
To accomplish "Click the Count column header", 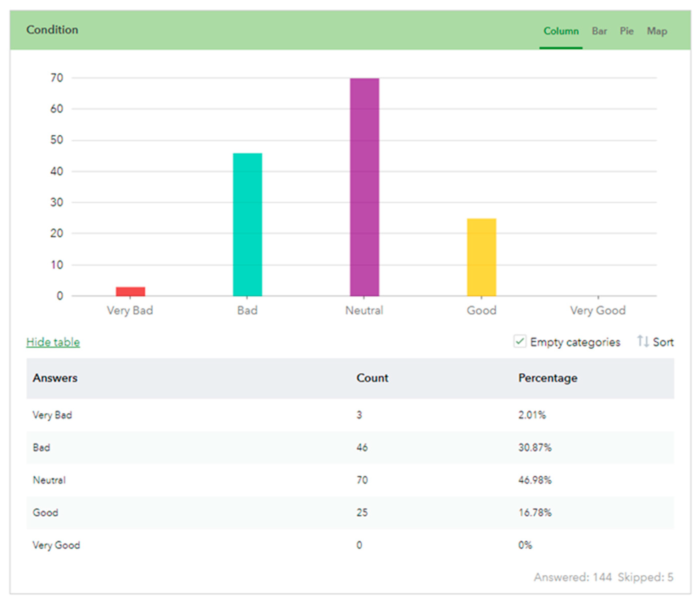I will pos(372,378).
